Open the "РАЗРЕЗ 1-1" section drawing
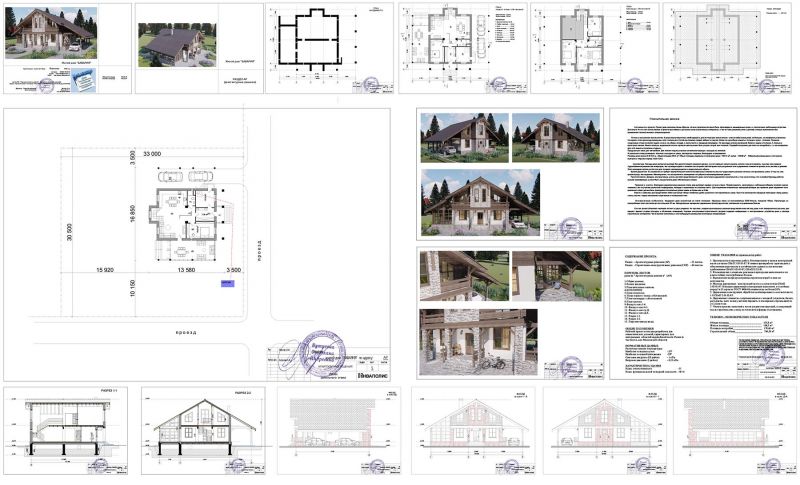Viewport: 800px width, 485px height. pyautogui.click(x=65, y=430)
